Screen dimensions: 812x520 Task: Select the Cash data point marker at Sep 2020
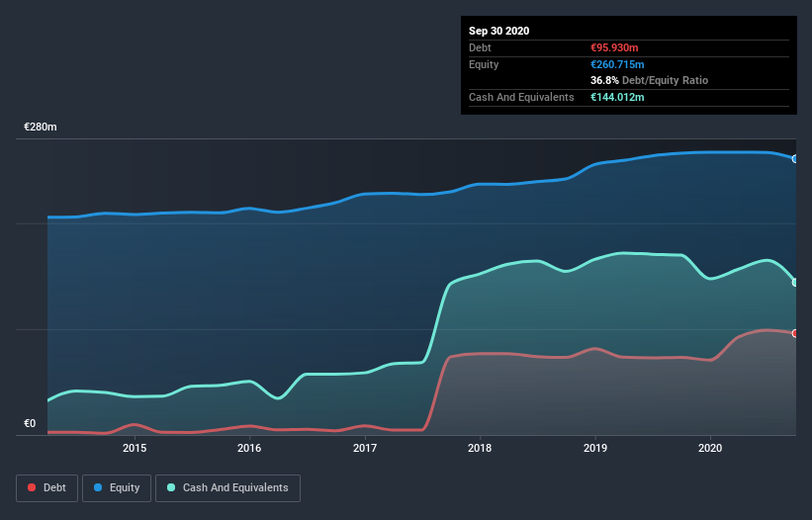(x=795, y=283)
